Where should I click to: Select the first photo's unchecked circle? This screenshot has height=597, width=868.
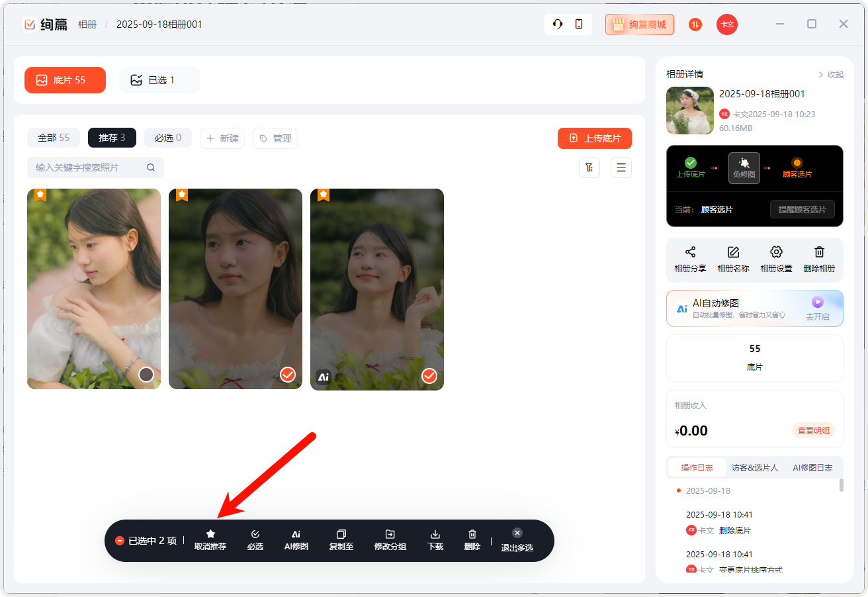tap(146, 375)
